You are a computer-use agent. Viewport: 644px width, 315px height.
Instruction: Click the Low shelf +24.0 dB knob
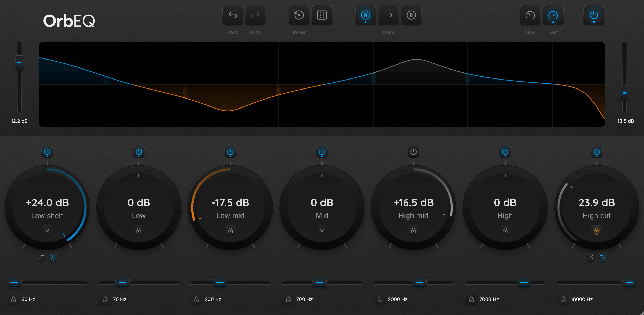coord(47,207)
